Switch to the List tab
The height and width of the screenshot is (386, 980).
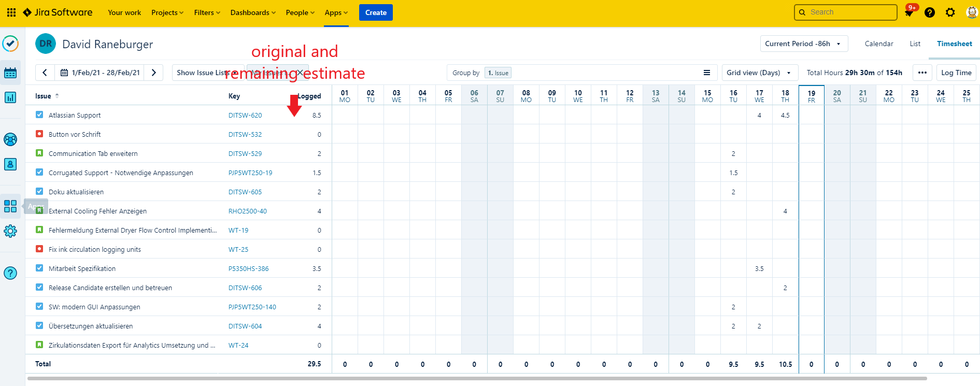915,44
